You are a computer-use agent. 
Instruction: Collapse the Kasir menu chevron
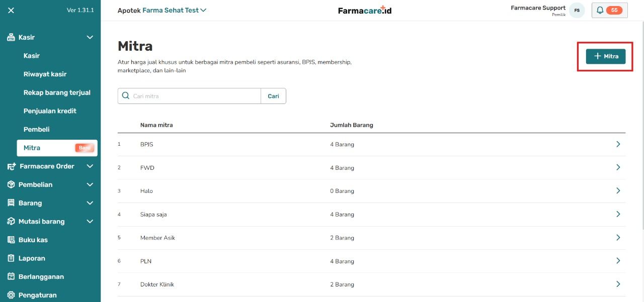point(90,37)
